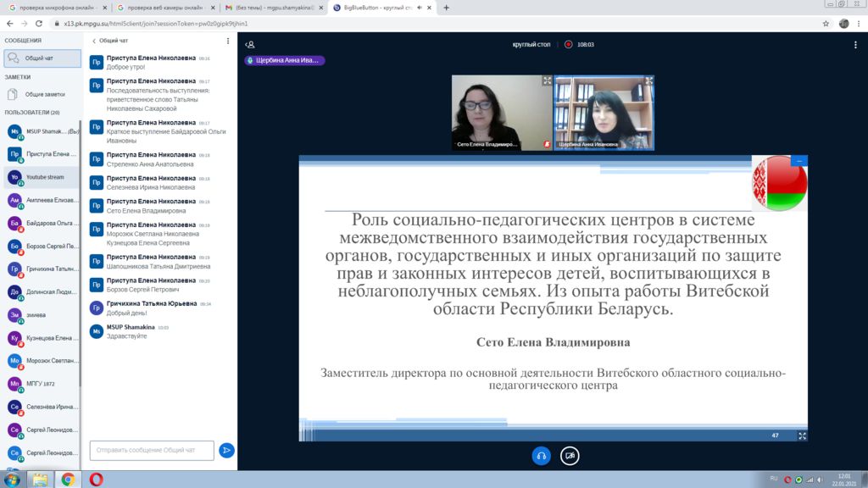Open Общие заметки shared notes
The image size is (868, 488).
pos(44,95)
